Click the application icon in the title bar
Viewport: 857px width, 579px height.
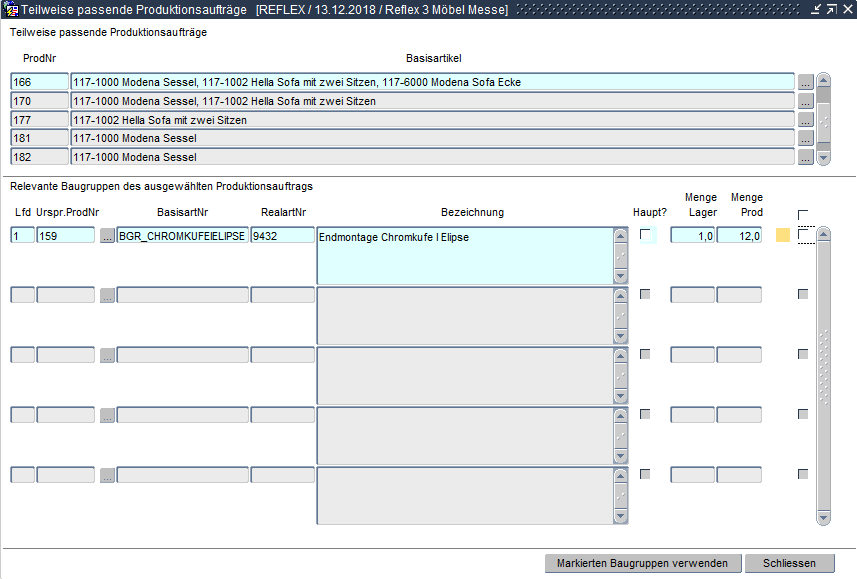pos(11,9)
